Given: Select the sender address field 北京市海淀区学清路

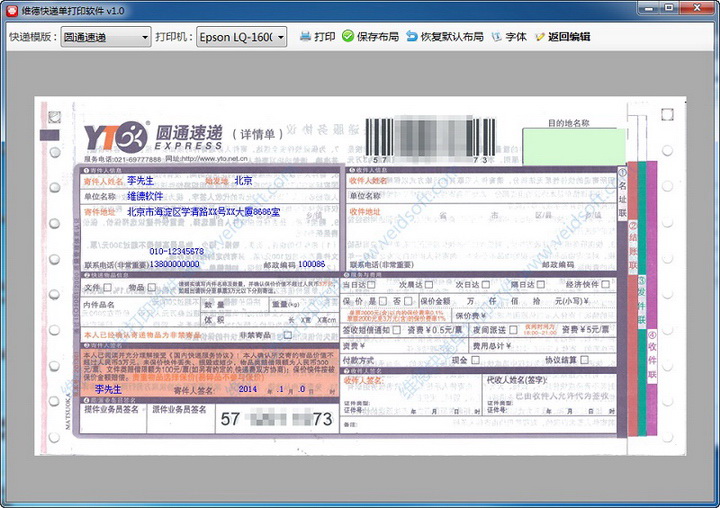Looking at the screenshot, I should 203,212.
